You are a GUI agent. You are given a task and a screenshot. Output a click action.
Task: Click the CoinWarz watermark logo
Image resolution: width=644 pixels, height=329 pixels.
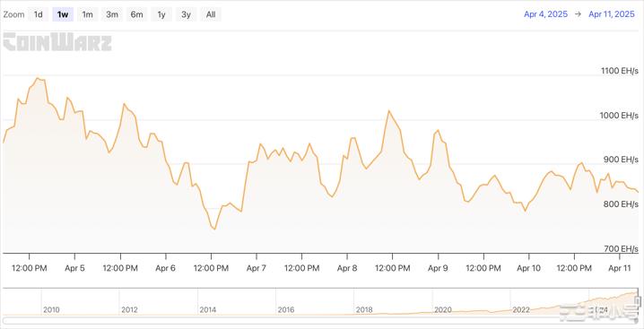click(x=57, y=42)
